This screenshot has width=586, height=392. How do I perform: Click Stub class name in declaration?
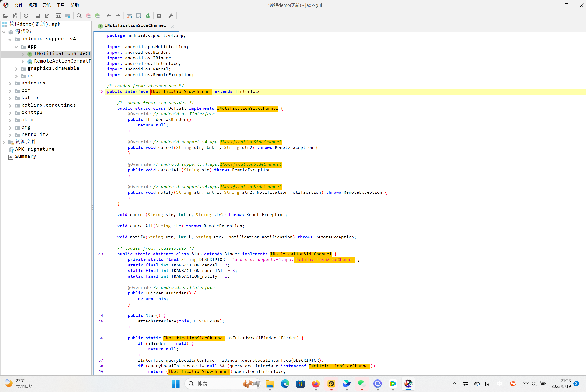pos(197,254)
